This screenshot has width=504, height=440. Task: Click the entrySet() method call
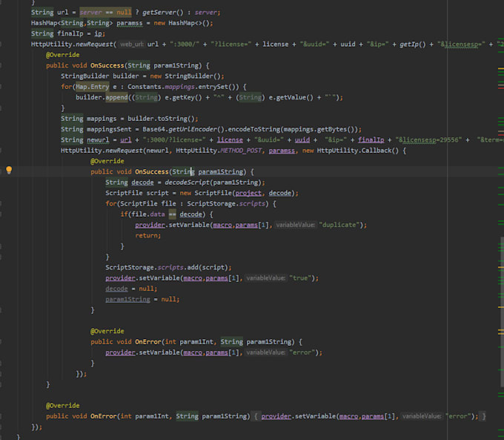click(218, 87)
